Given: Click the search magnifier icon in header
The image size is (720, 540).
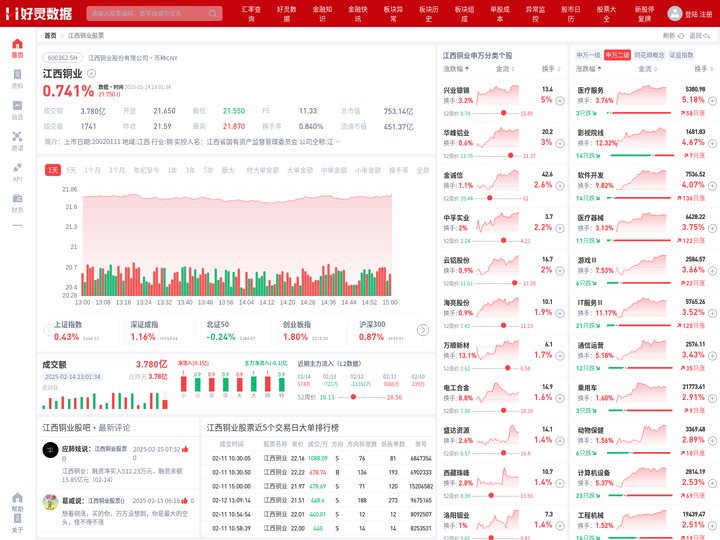Looking at the screenshot, I should tap(213, 13).
